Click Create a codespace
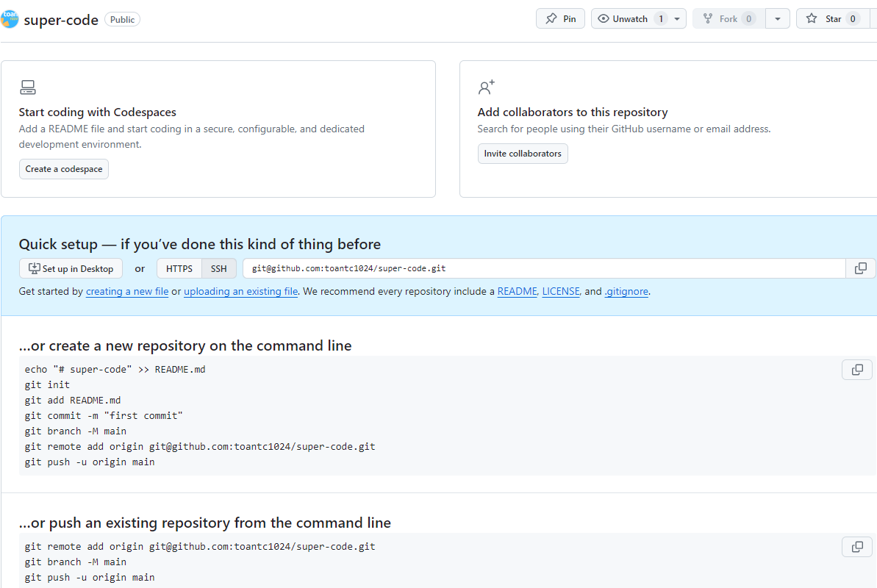 tap(64, 169)
